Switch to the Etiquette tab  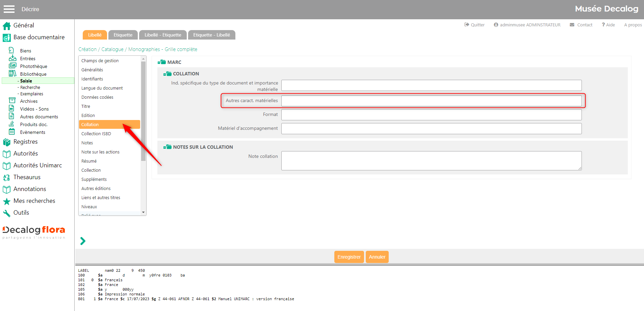coord(123,35)
